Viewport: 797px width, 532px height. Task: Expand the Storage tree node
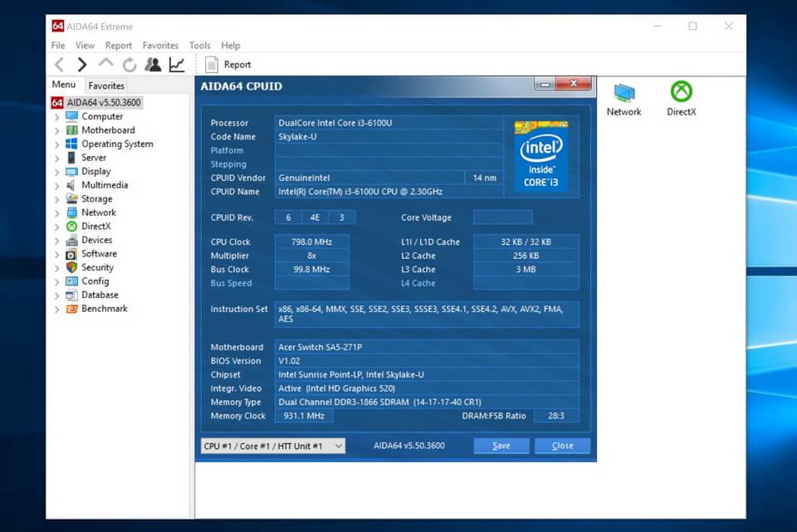click(x=57, y=199)
